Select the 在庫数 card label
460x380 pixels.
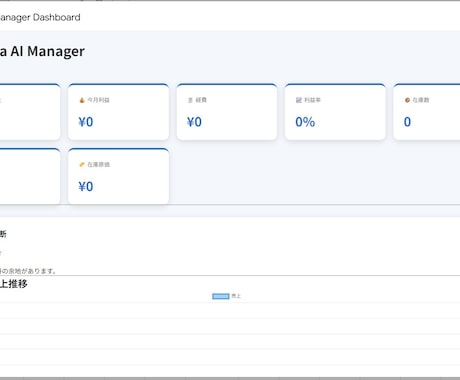421,100
